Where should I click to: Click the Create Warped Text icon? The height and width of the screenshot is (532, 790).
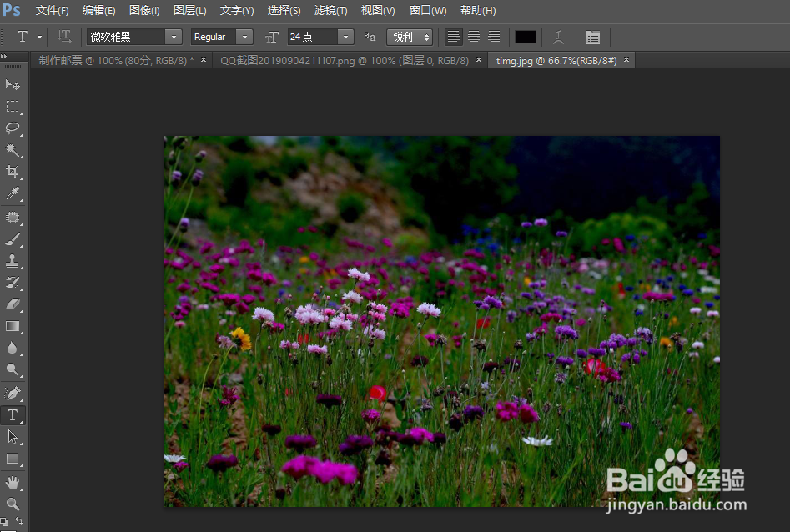[558, 37]
